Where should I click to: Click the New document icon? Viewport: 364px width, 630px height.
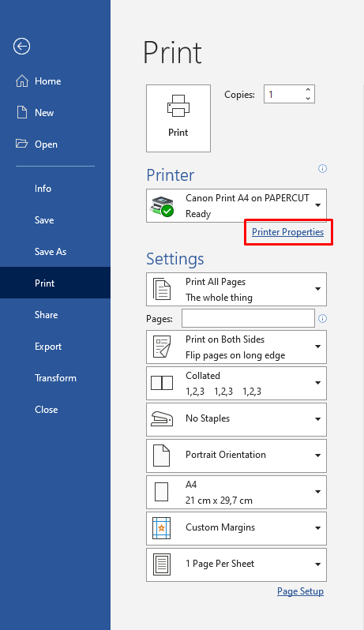tap(22, 112)
